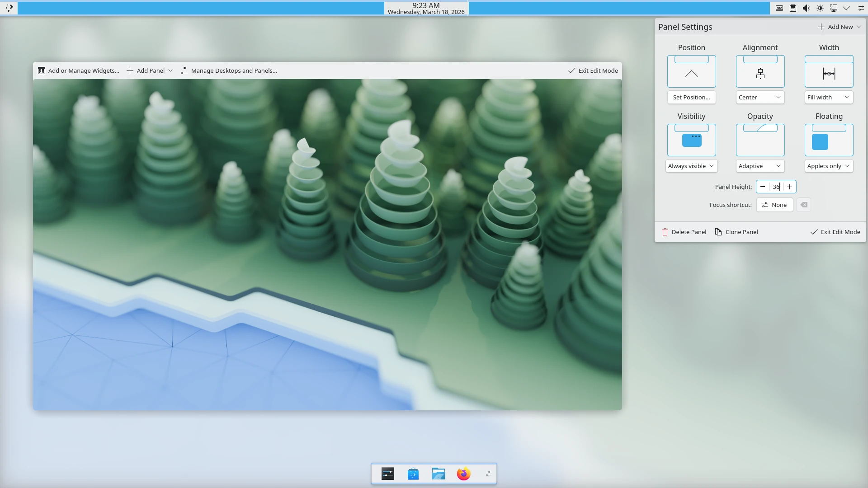Click the Visibility preview image
The height and width of the screenshot is (488, 868).
[x=692, y=140]
